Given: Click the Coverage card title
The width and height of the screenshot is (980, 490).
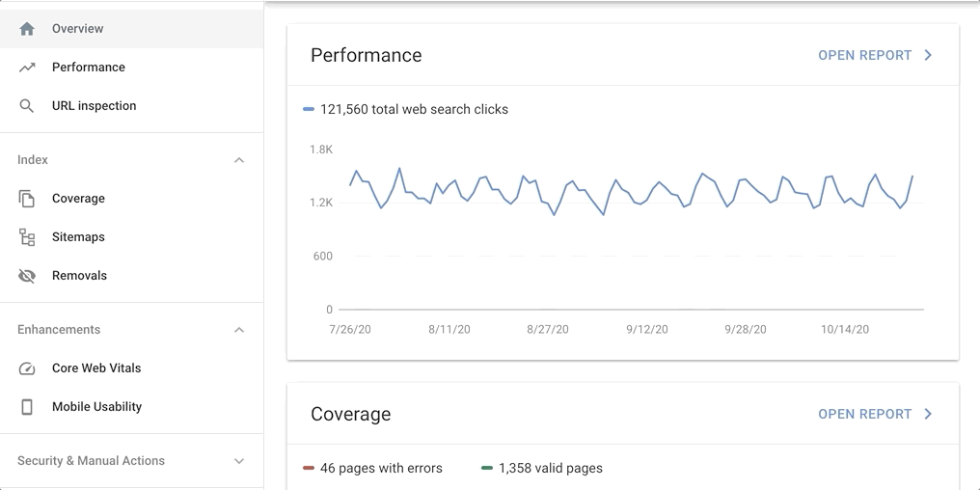Looking at the screenshot, I should pos(351,414).
